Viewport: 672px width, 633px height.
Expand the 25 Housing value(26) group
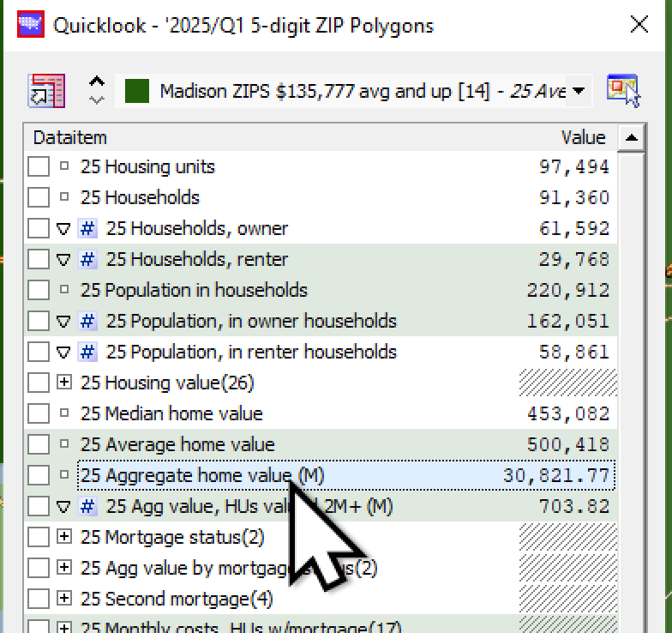click(64, 383)
